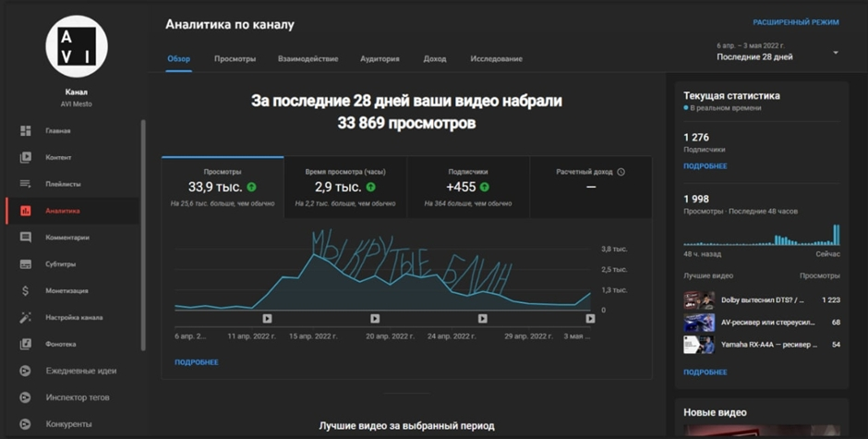
Task: Open the Плейлисты list icon
Action: (26, 184)
